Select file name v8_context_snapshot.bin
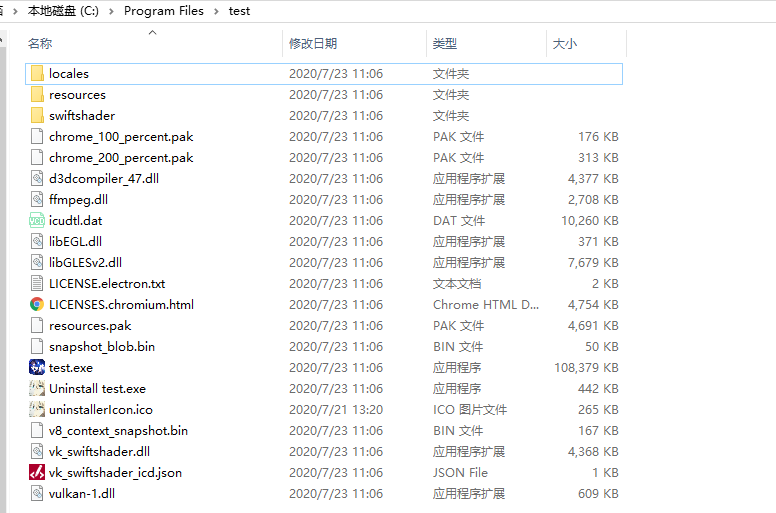Viewport: 776px width, 513px height. point(118,431)
